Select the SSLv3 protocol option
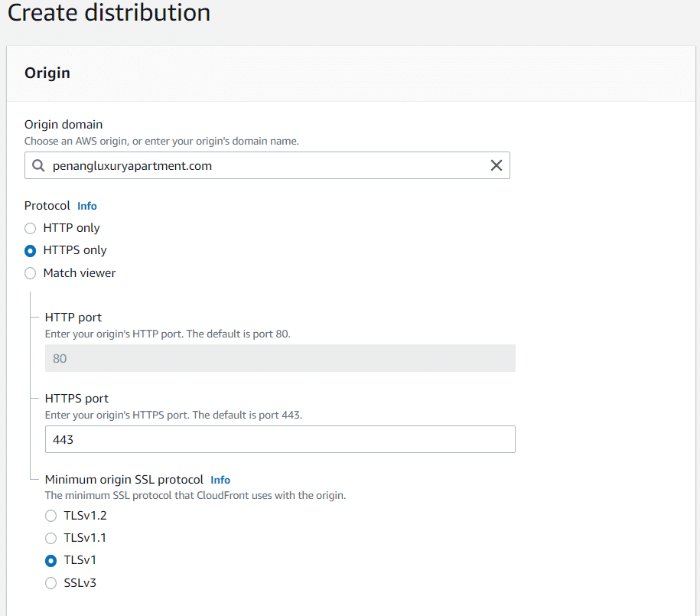The height and width of the screenshot is (616, 700). click(51, 583)
